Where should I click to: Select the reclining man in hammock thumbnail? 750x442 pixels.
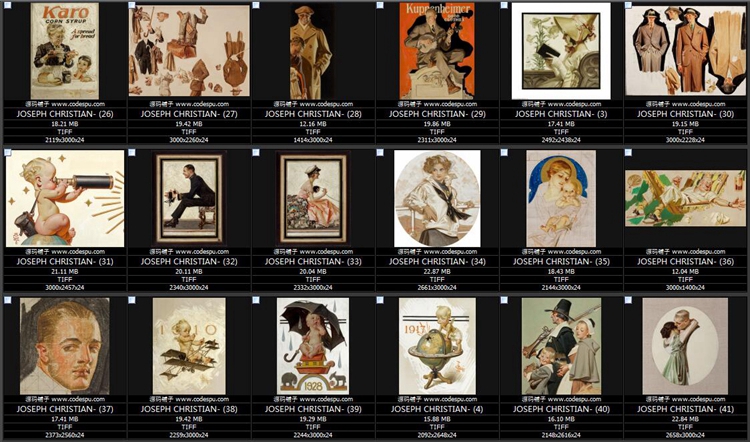685,198
